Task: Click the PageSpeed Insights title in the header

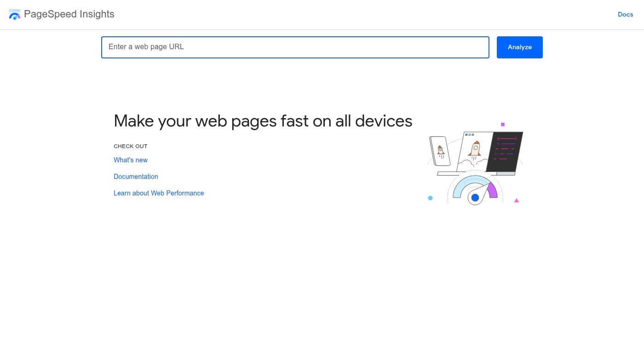Action: (69, 14)
